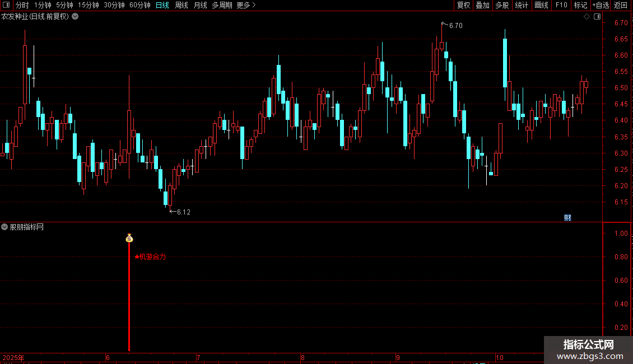Viewport: 633px width, 364px height.
Task: Open the 股朋指标网 indicator dropdown
Action: [4, 227]
